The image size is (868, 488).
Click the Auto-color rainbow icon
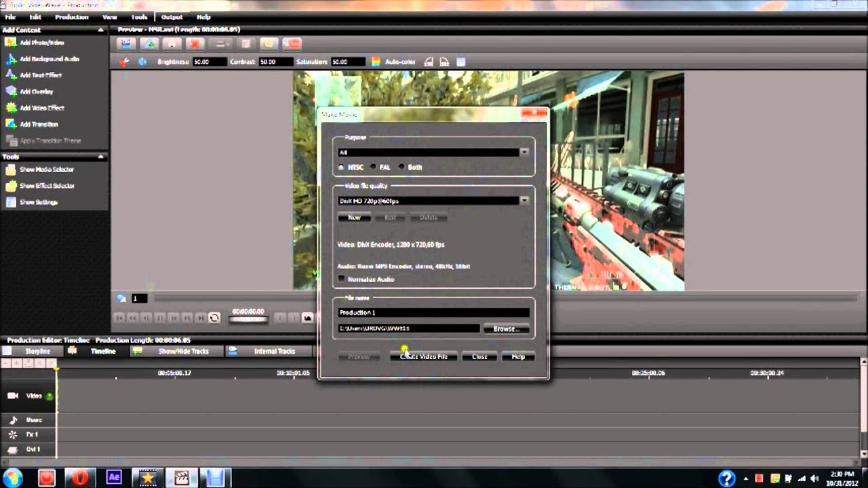376,62
